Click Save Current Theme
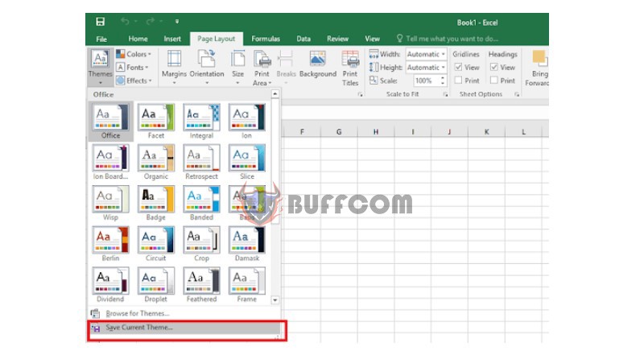644x355 pixels. tap(185, 328)
